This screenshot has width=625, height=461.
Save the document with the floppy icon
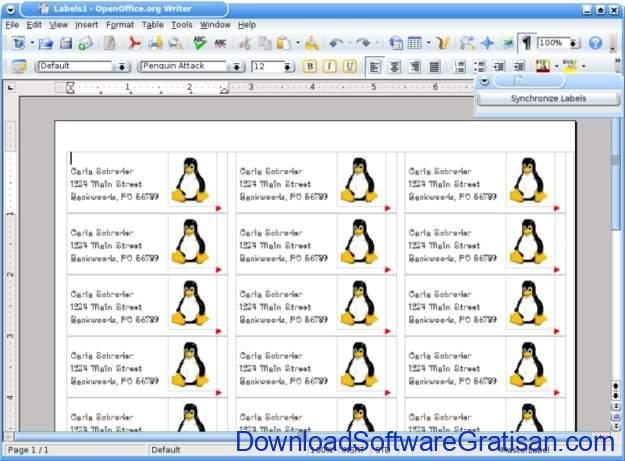[65, 43]
